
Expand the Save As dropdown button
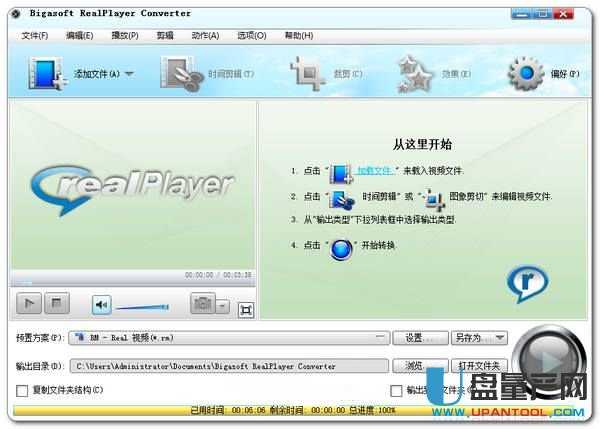499,338
